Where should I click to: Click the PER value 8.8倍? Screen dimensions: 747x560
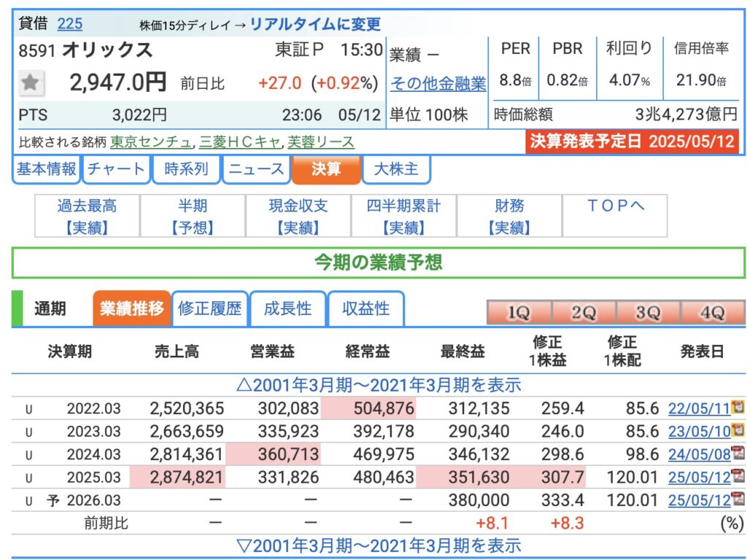pyautogui.click(x=515, y=80)
